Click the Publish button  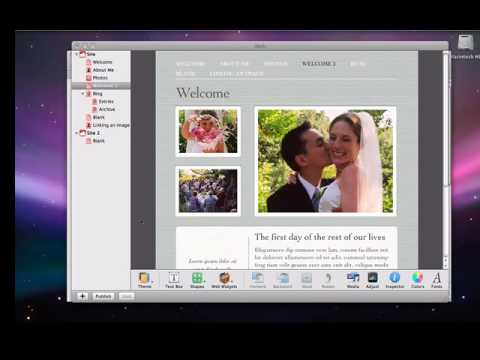[103, 296]
